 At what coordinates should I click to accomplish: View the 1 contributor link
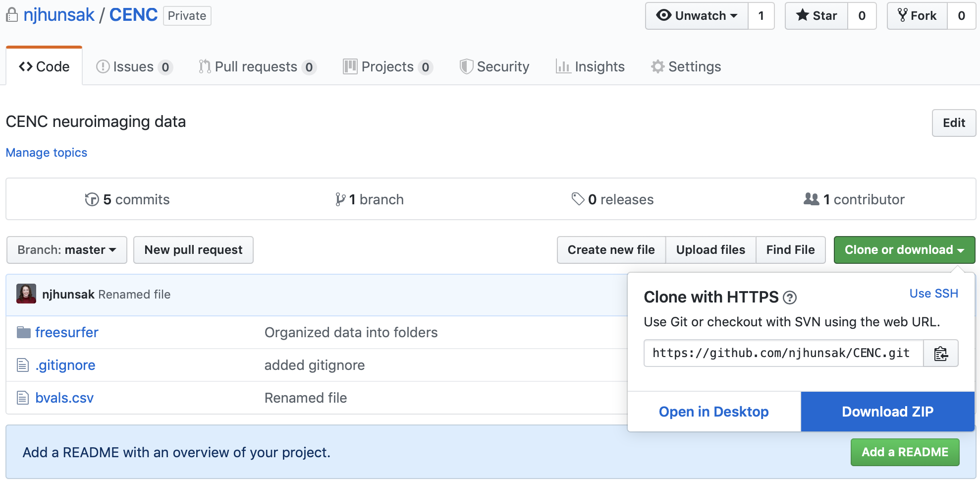(854, 199)
